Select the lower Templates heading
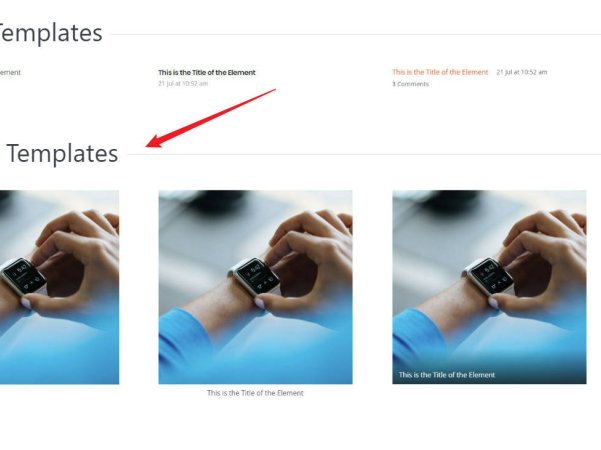Screen dimensions: 601x450 62,154
